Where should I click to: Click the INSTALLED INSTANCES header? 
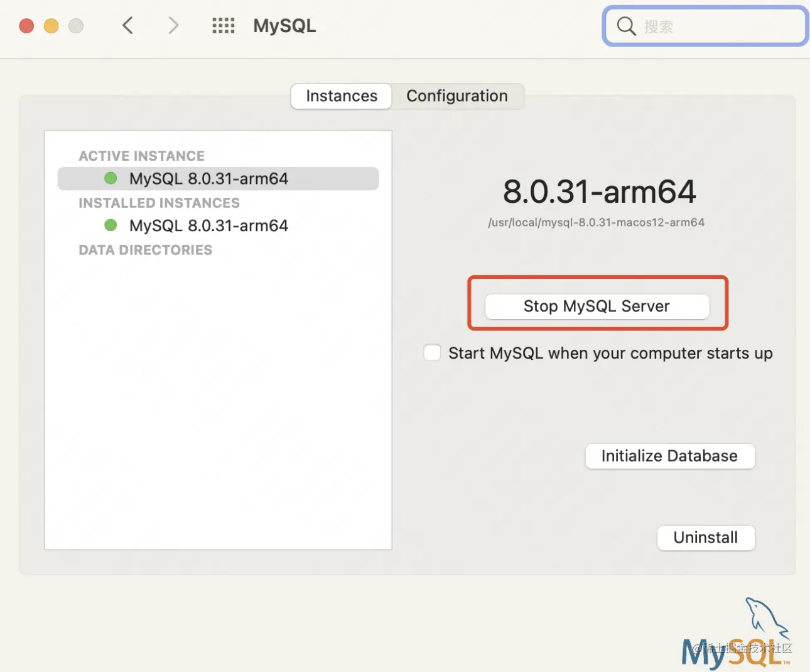(159, 203)
